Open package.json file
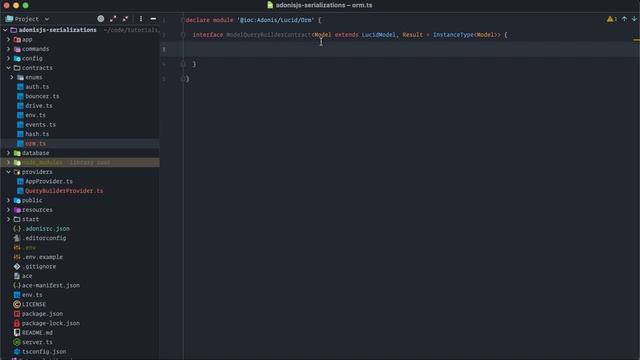 (x=42, y=314)
